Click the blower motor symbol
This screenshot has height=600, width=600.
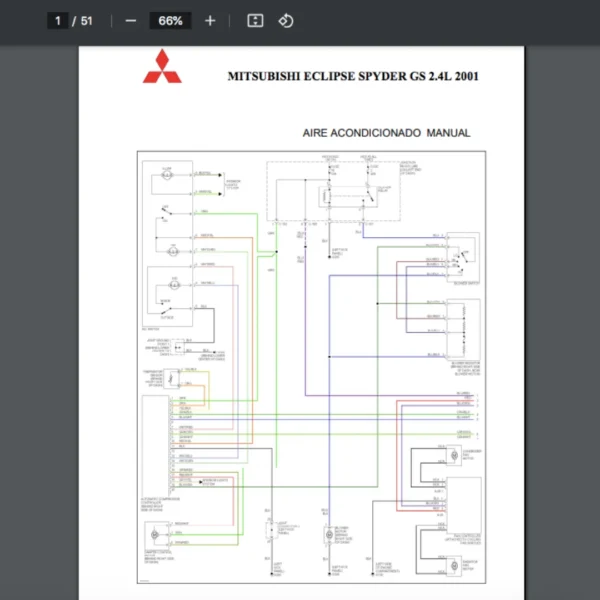point(328,536)
